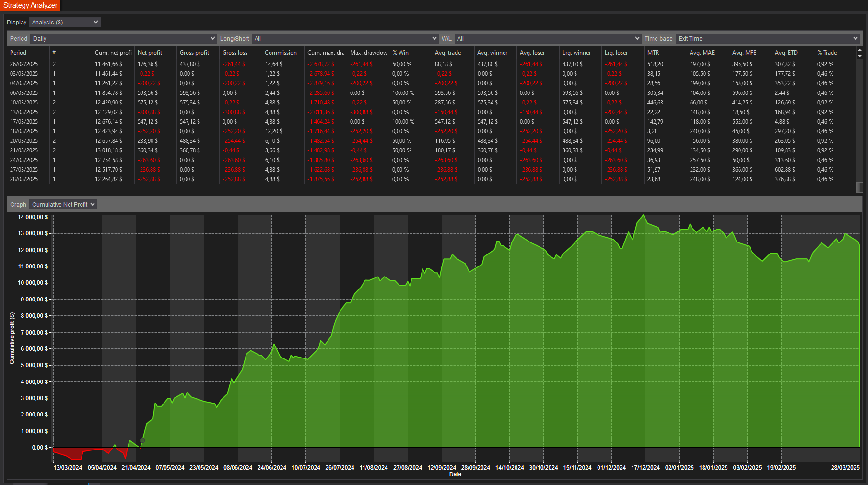Sort by the % Win column header
The width and height of the screenshot is (868, 485).
coord(411,53)
